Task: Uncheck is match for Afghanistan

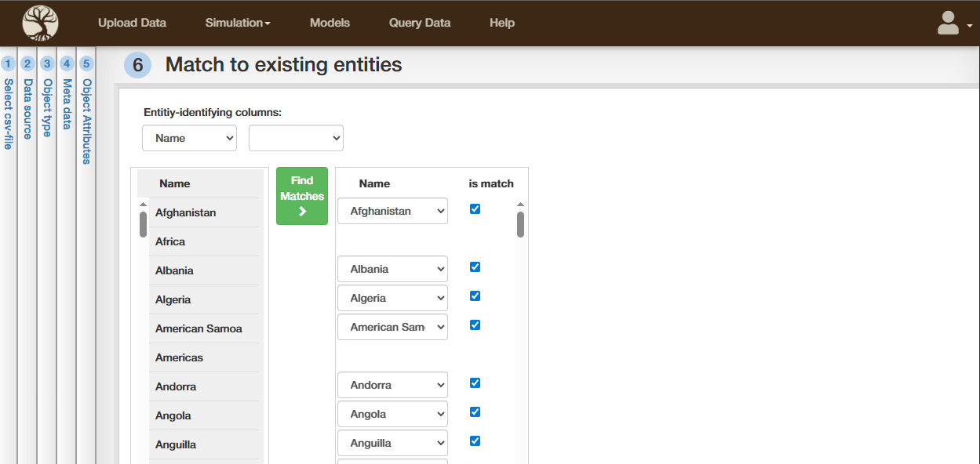Action: click(475, 209)
